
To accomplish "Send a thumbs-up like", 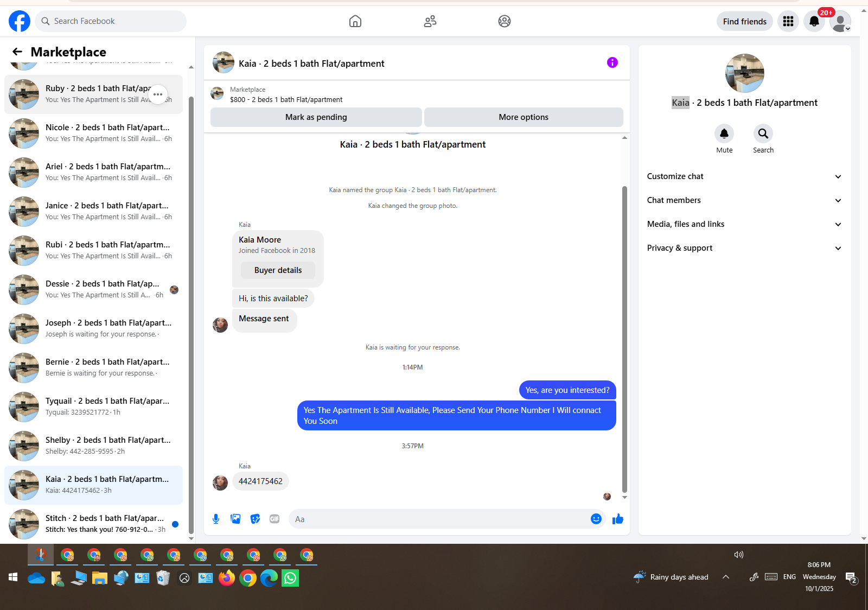I will click(618, 519).
